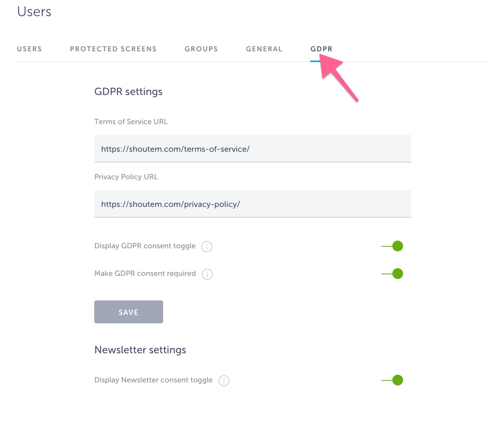Click the info icon for Display Newsletter consent toggle
This screenshot has height=423, width=504.
coord(224,380)
